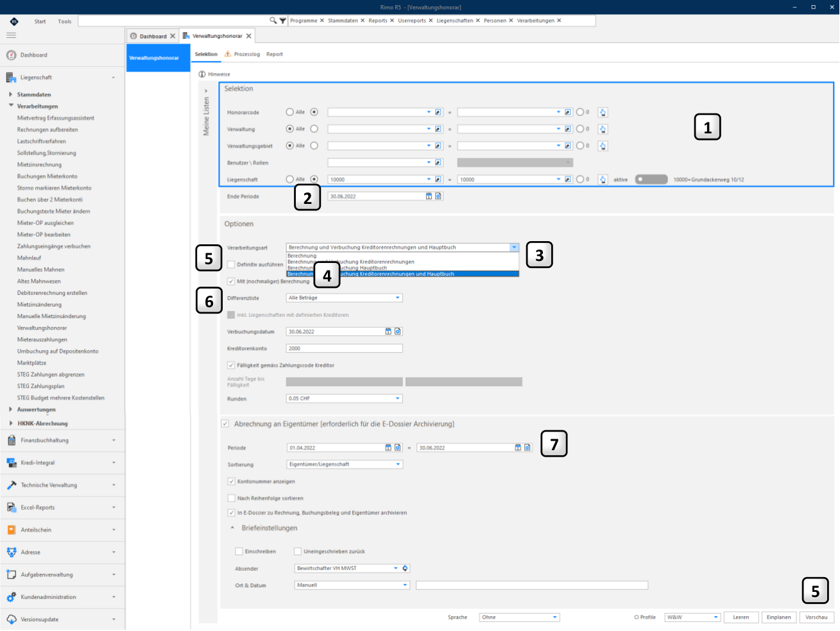
Task: Open the Tools menu
Action: 65,21
